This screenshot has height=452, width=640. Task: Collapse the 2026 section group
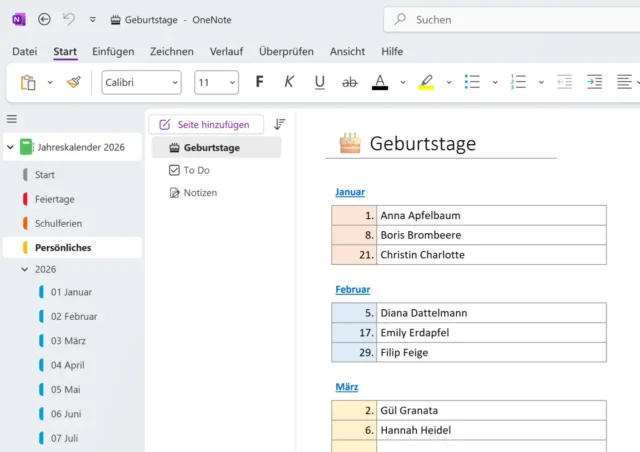(x=25, y=269)
